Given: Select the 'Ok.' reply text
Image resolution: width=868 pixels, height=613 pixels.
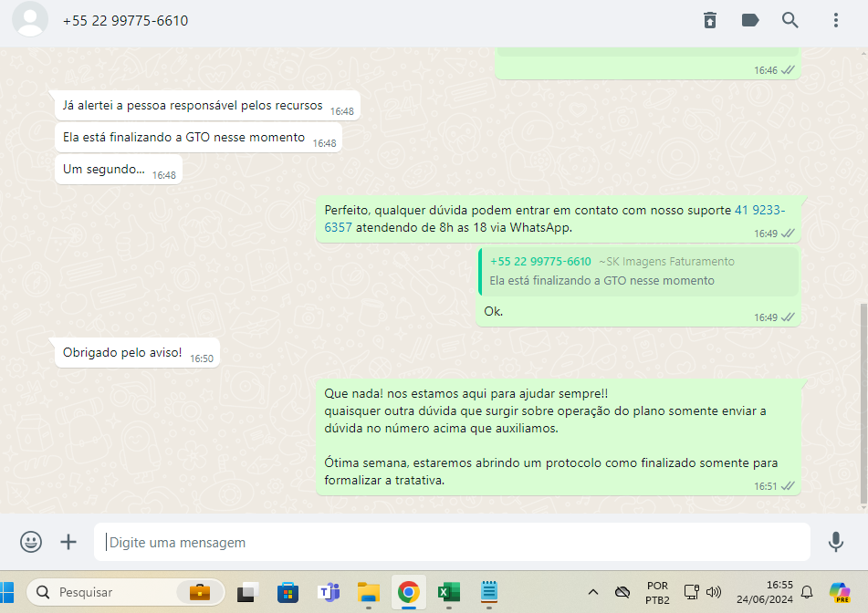Looking at the screenshot, I should 493,311.
